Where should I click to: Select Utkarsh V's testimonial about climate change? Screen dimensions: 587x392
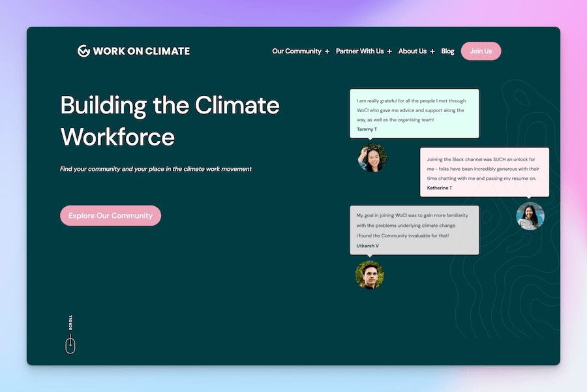pyautogui.click(x=414, y=230)
